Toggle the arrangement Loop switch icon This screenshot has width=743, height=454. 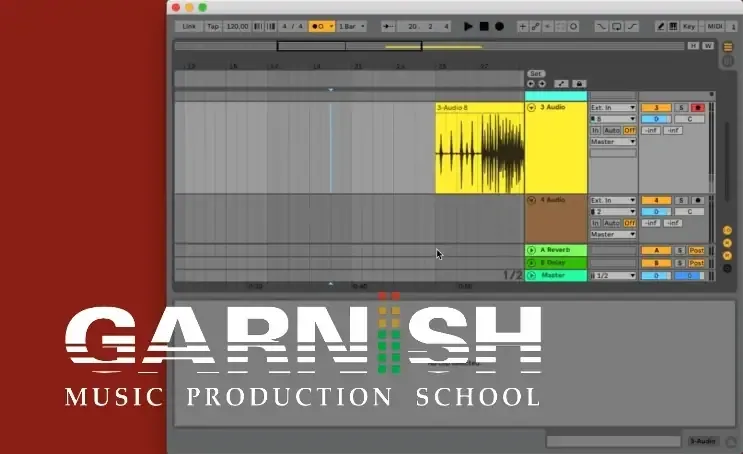(616, 27)
